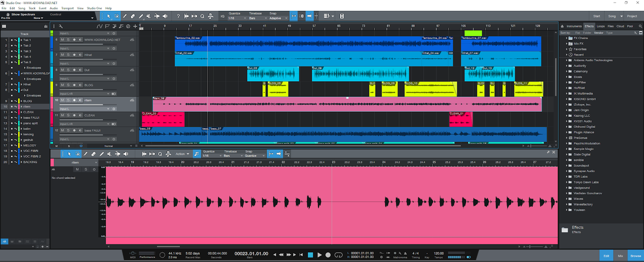The width and height of the screenshot is (644, 262).
Task: Toggle the Loop button in transport
Action: [338, 255]
